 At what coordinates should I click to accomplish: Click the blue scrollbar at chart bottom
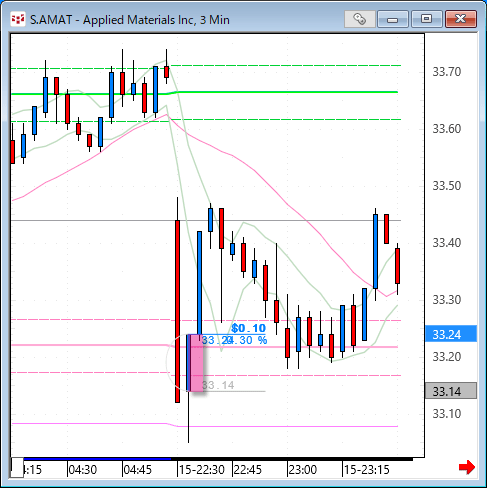(97, 459)
